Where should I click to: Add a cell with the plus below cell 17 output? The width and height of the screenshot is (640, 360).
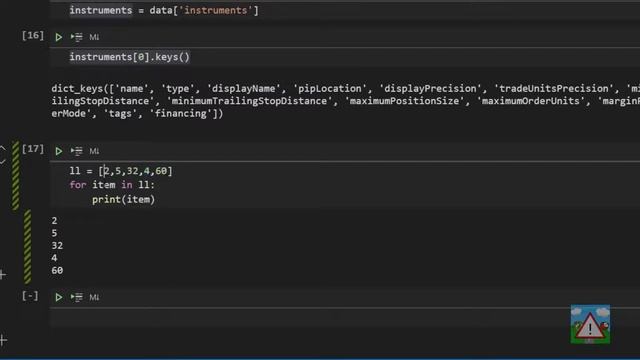3,275
